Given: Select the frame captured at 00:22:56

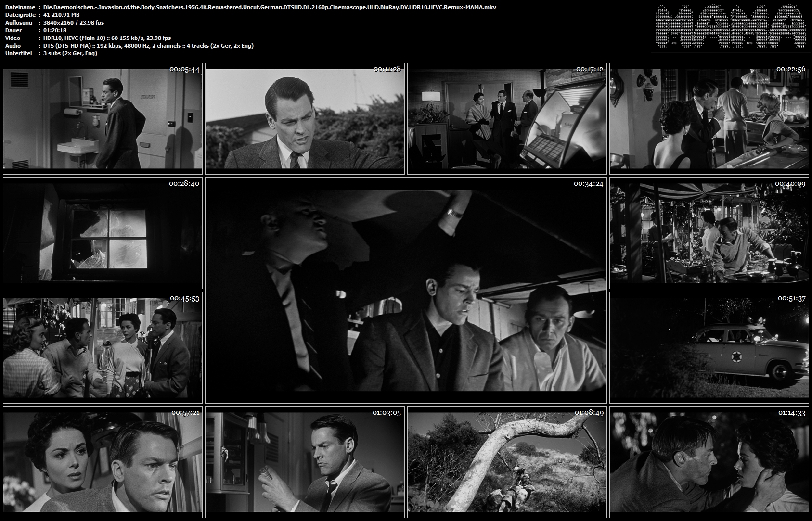Looking at the screenshot, I should tap(709, 118).
